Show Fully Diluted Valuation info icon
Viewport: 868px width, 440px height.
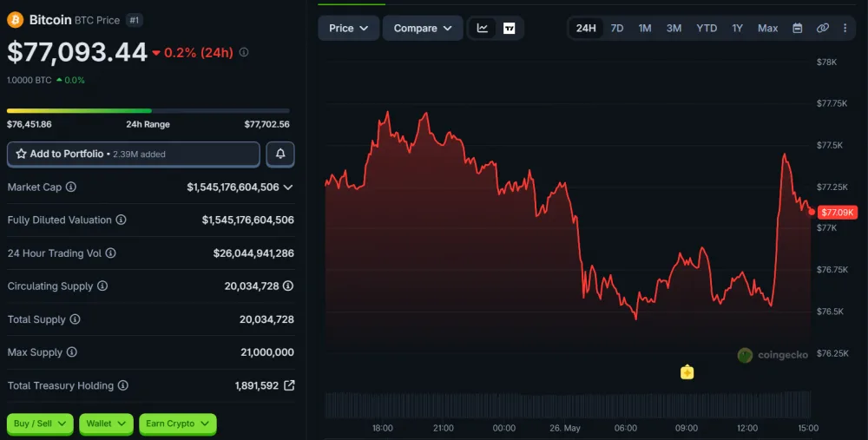pos(121,220)
